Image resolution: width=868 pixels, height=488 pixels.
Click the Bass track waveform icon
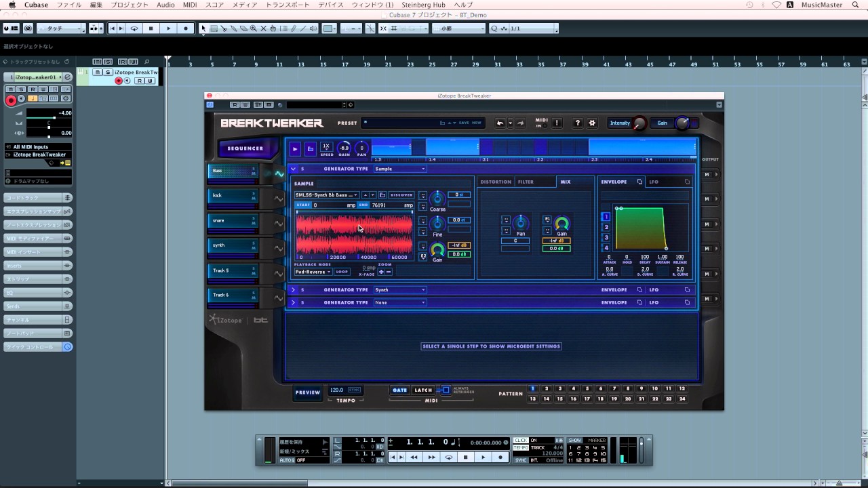(279, 174)
